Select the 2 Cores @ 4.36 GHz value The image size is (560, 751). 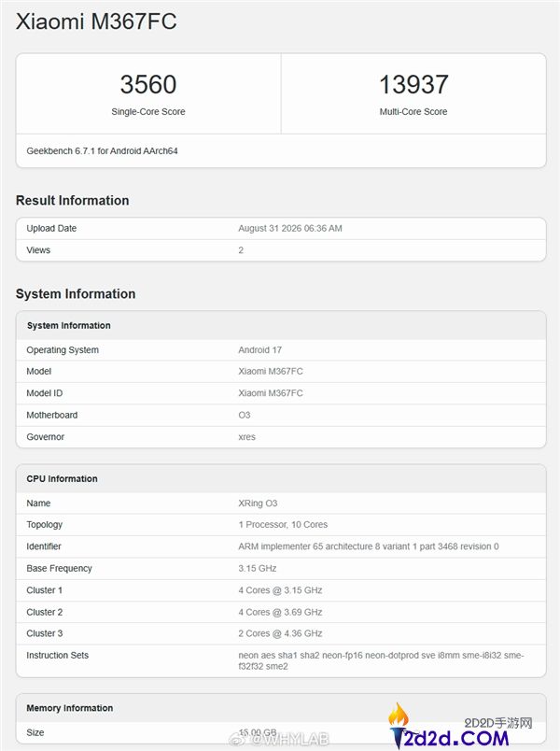281,633
